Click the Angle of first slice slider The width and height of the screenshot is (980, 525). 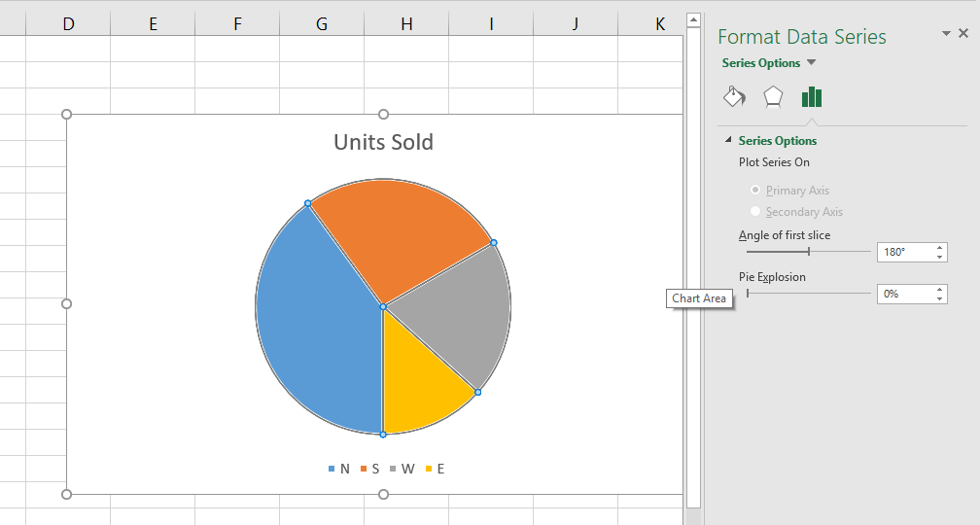click(x=808, y=252)
